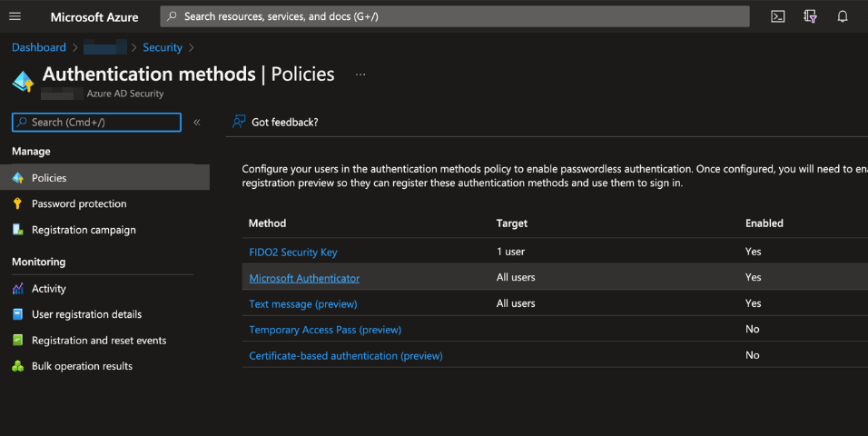Open FIDO2 Security Key method

(293, 252)
